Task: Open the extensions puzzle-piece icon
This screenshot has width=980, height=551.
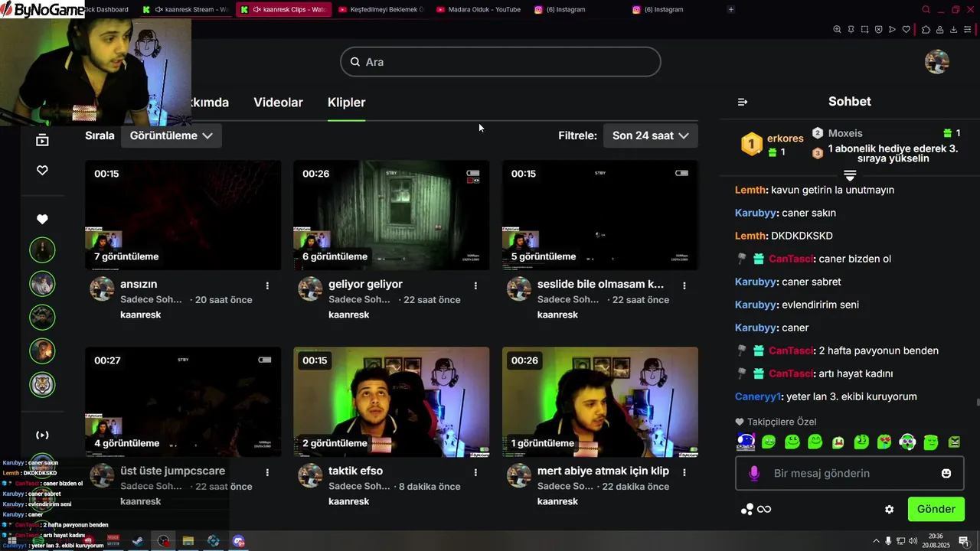Action: pyautogui.click(x=926, y=30)
